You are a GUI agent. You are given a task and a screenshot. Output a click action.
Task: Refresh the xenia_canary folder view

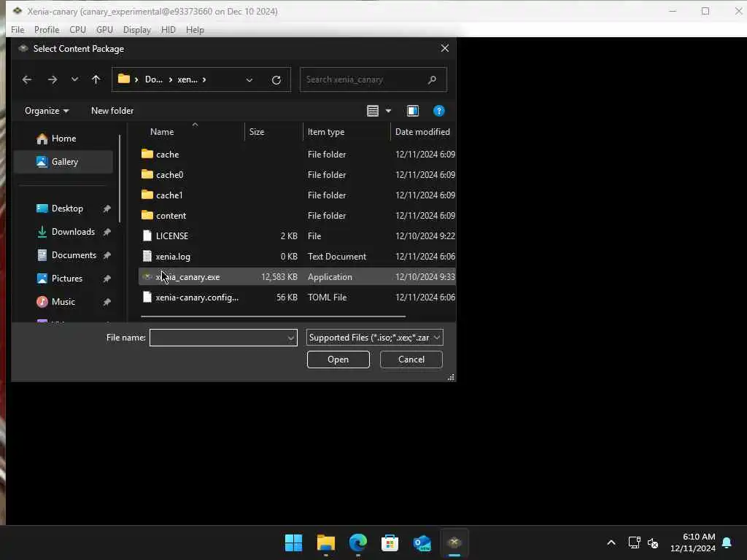tap(276, 80)
